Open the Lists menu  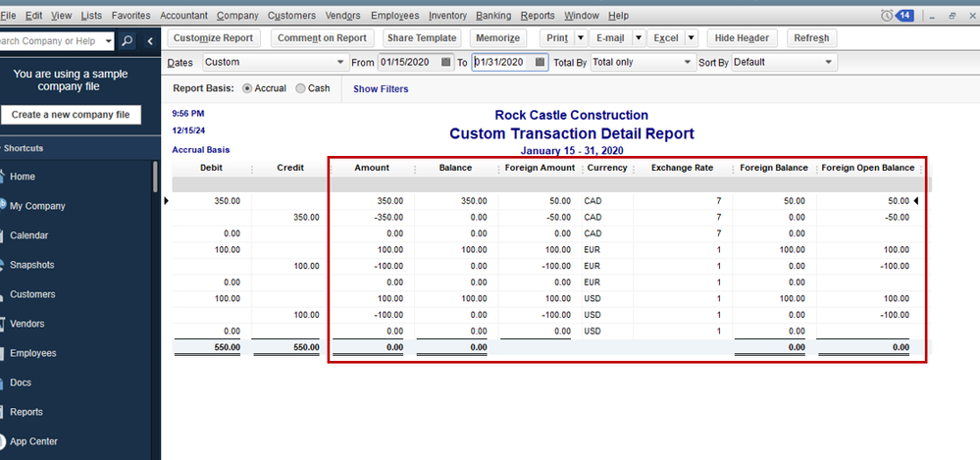91,16
